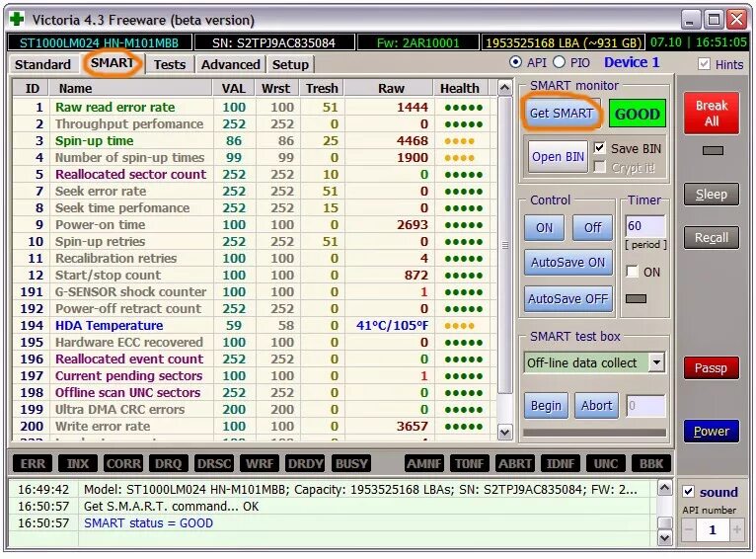Screen dimensions: 756x559
Task: Click the DRQ status indicator
Action: tap(168, 464)
